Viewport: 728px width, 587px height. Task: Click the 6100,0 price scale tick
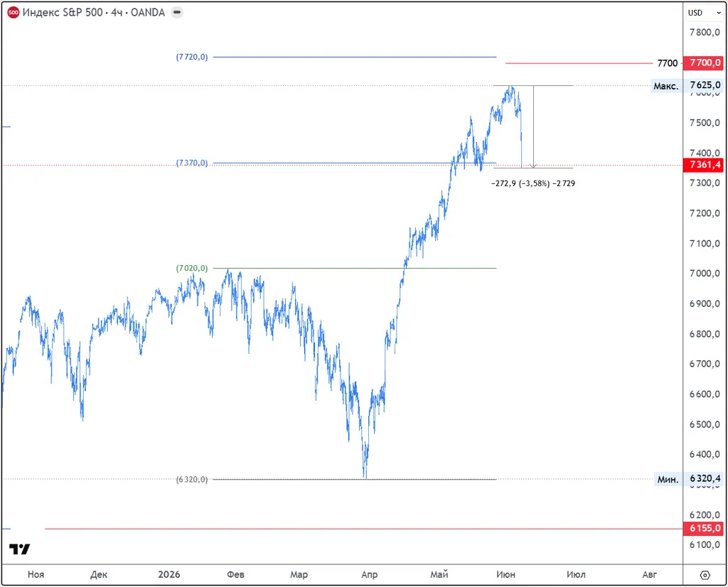click(x=705, y=545)
